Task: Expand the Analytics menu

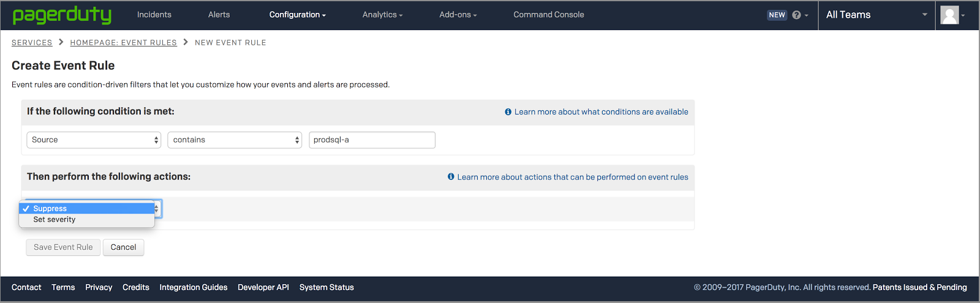Action: tap(382, 15)
